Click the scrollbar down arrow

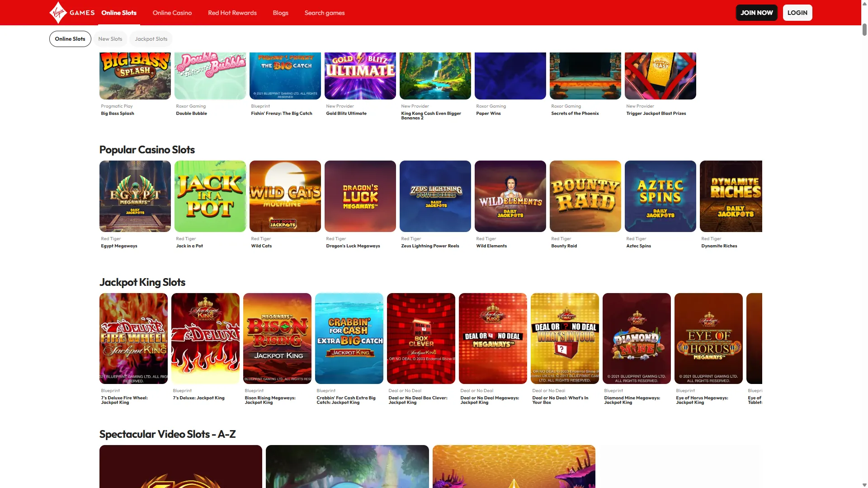point(864,485)
